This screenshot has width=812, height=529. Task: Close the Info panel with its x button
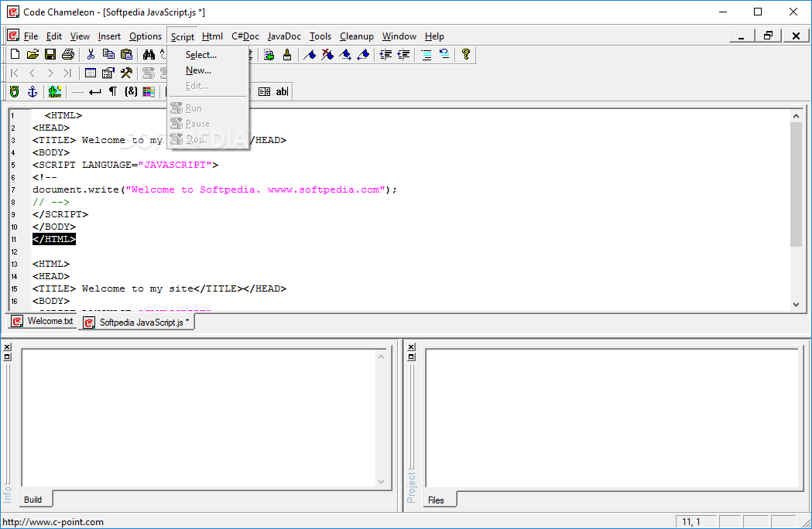[x=7, y=346]
